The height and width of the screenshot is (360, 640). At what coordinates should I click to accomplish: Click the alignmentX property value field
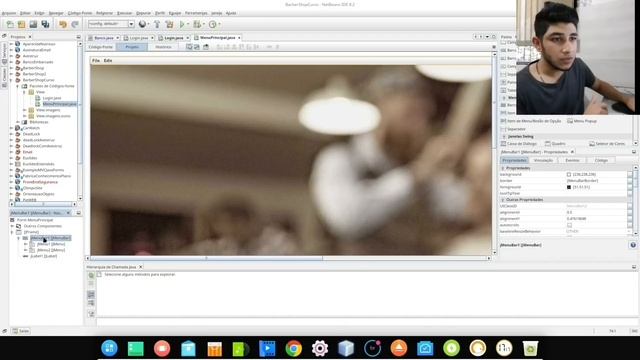click(596, 213)
